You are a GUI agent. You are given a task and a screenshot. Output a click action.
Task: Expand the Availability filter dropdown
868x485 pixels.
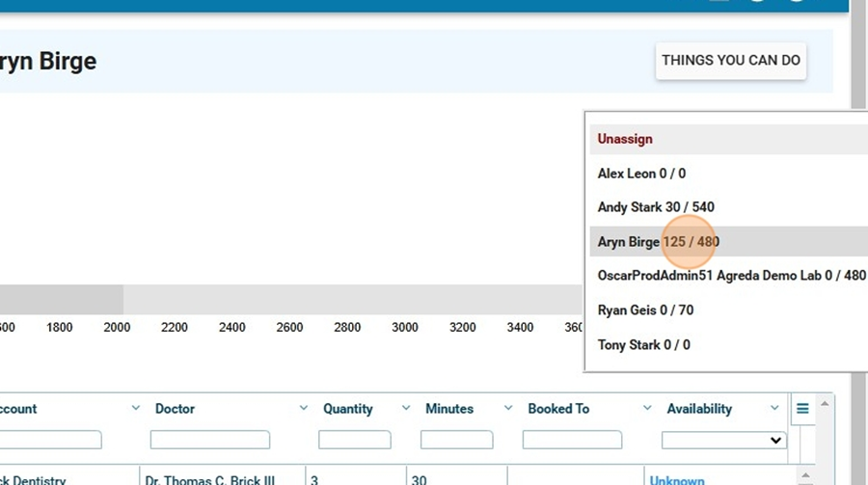click(x=723, y=440)
